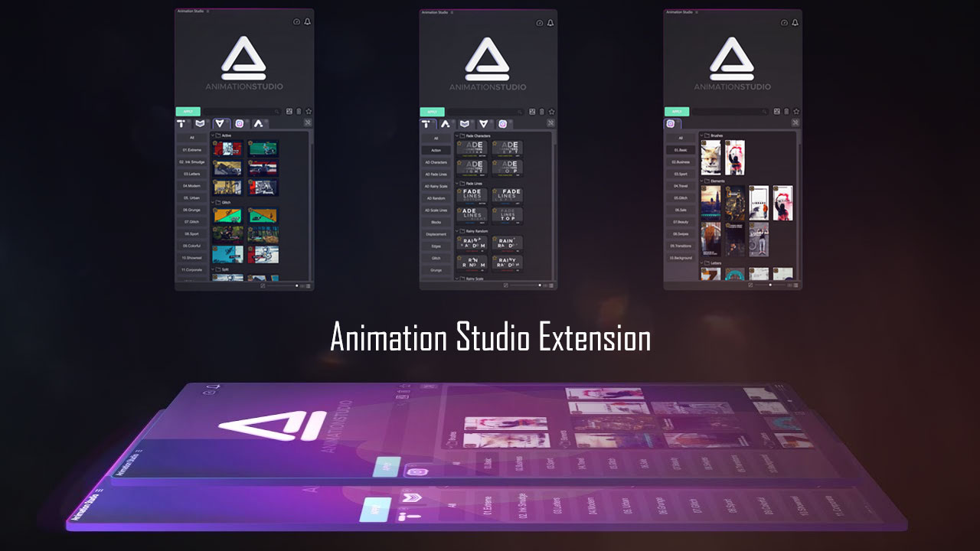The height and width of the screenshot is (551, 980).
Task: Switch to list view in the Fade Characters panel
Action: (552, 285)
